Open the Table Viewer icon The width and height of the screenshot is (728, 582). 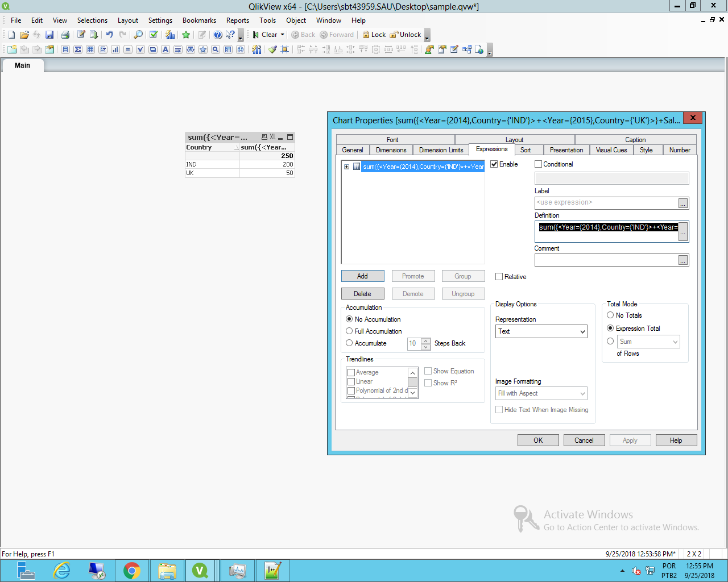point(467,49)
